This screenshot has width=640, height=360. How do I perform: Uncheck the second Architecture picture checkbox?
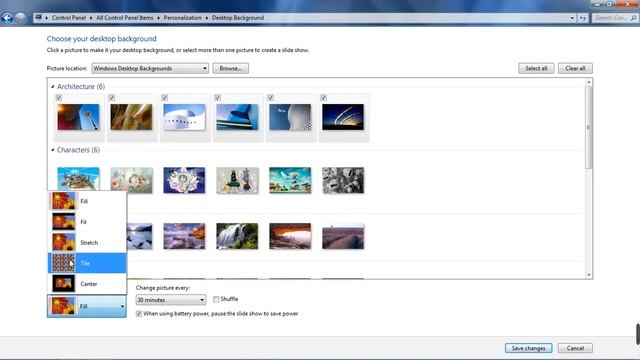(x=112, y=98)
